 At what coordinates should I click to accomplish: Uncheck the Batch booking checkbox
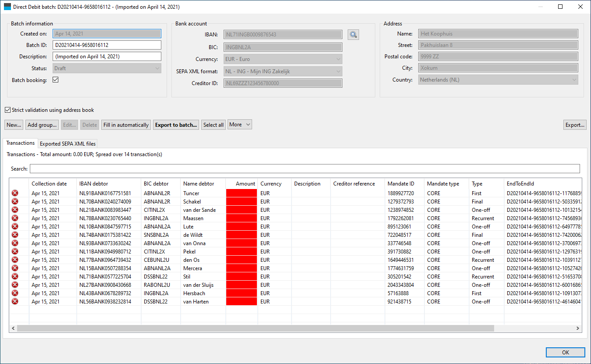[x=56, y=80]
